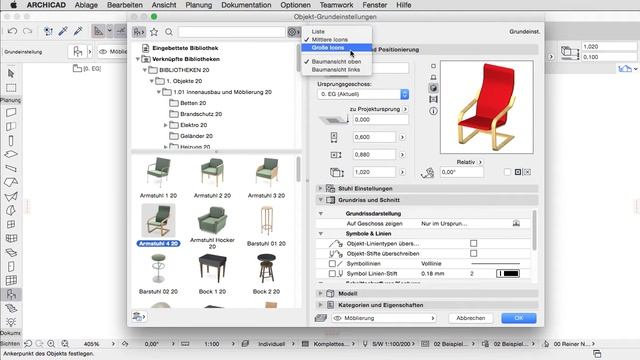Screen dimensions: 640x360
Task: Open favorites with the star icon
Action: click(x=154, y=32)
